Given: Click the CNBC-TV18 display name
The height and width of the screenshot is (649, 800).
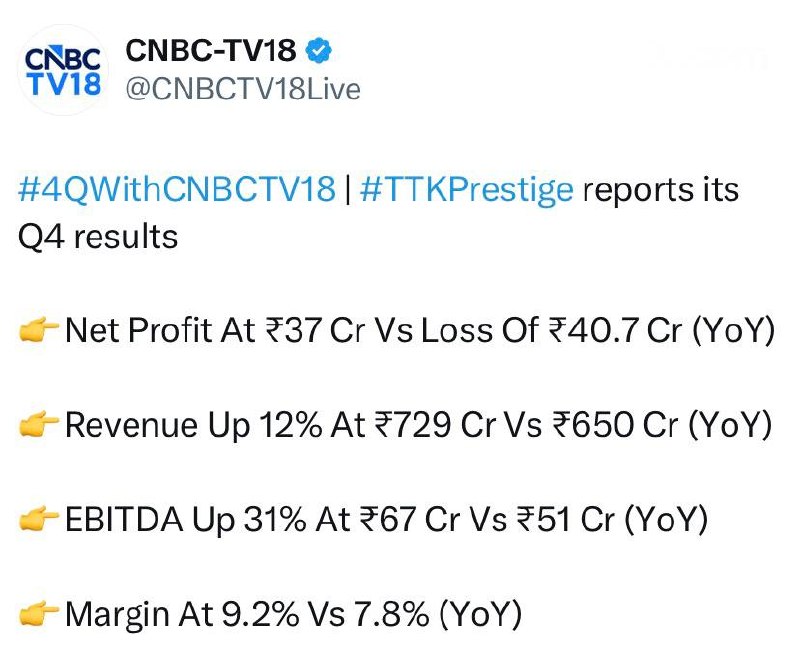Looking at the screenshot, I should click(x=211, y=51).
